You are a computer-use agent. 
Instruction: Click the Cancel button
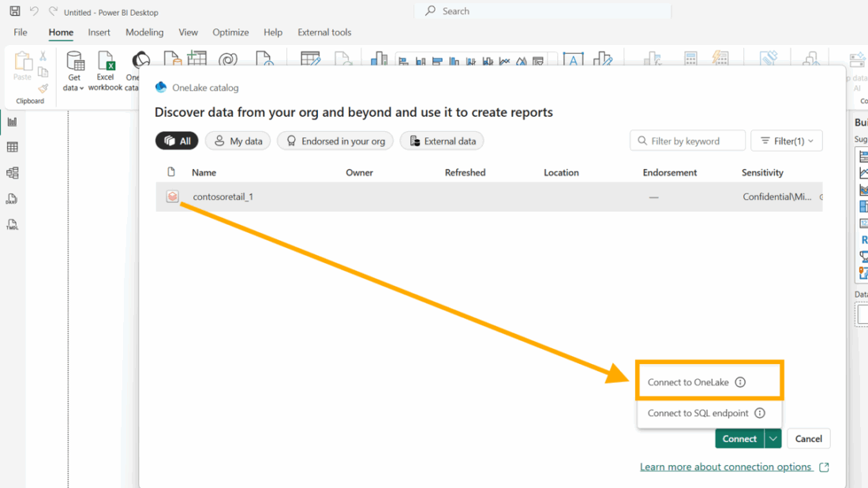[x=808, y=439]
